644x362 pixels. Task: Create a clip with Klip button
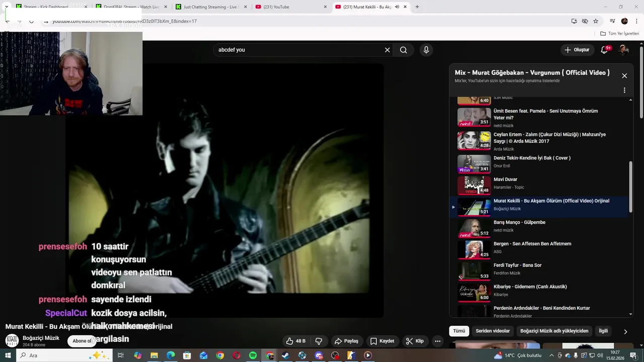click(415, 341)
